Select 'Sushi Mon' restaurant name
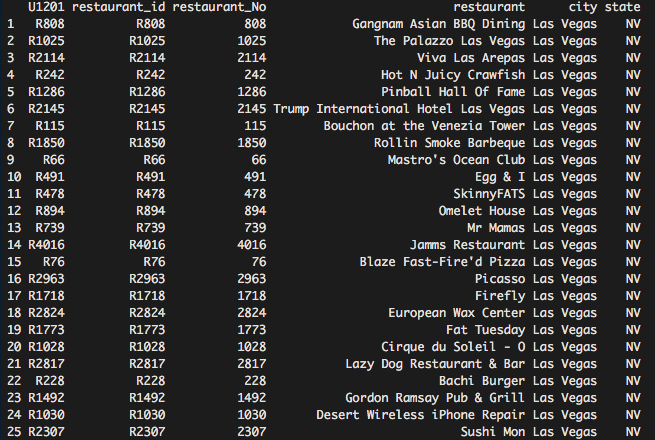Screen dimensions: 655x440 [493, 432]
